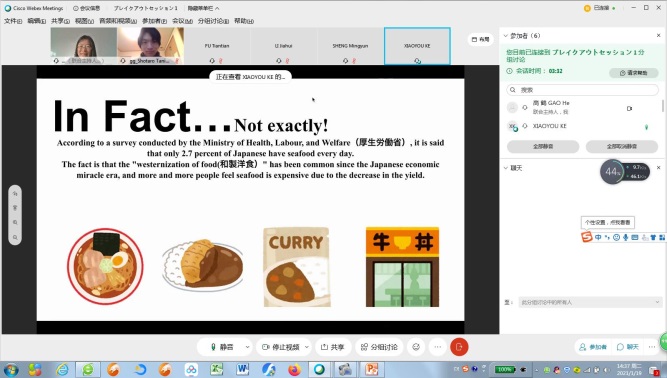Open the 文件 menu
Viewport: 667px width, 378px height.
[x=13, y=20]
